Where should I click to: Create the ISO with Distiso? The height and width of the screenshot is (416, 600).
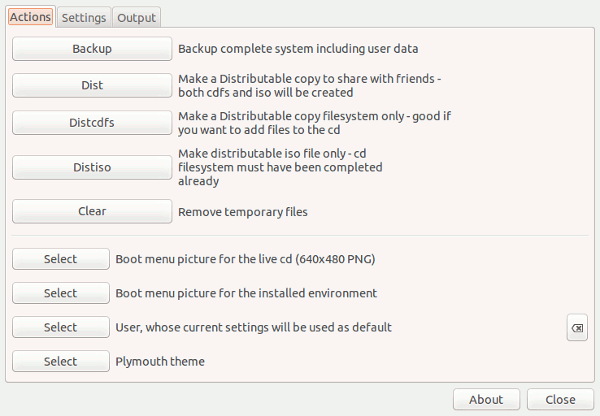point(92,168)
